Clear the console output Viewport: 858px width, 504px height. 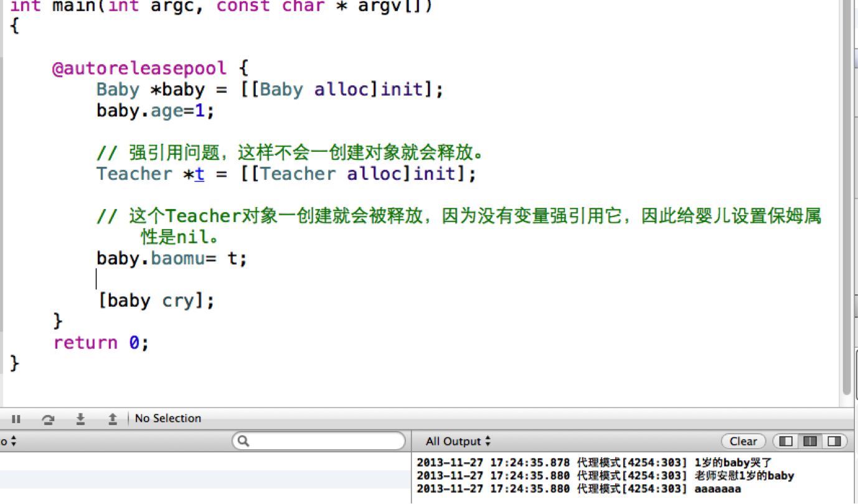click(743, 441)
